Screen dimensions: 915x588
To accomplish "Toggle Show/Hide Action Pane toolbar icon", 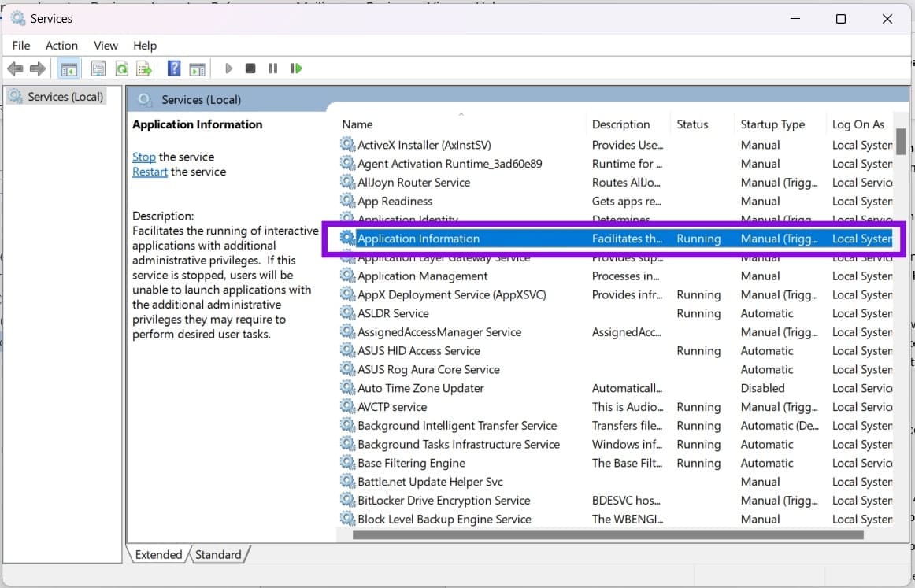I will [197, 68].
